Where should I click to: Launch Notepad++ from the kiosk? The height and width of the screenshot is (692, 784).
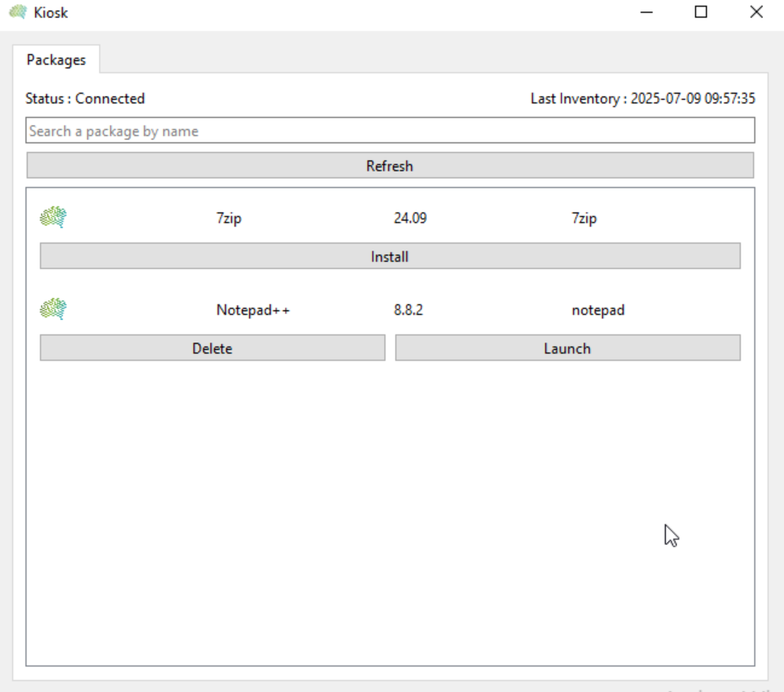point(567,348)
